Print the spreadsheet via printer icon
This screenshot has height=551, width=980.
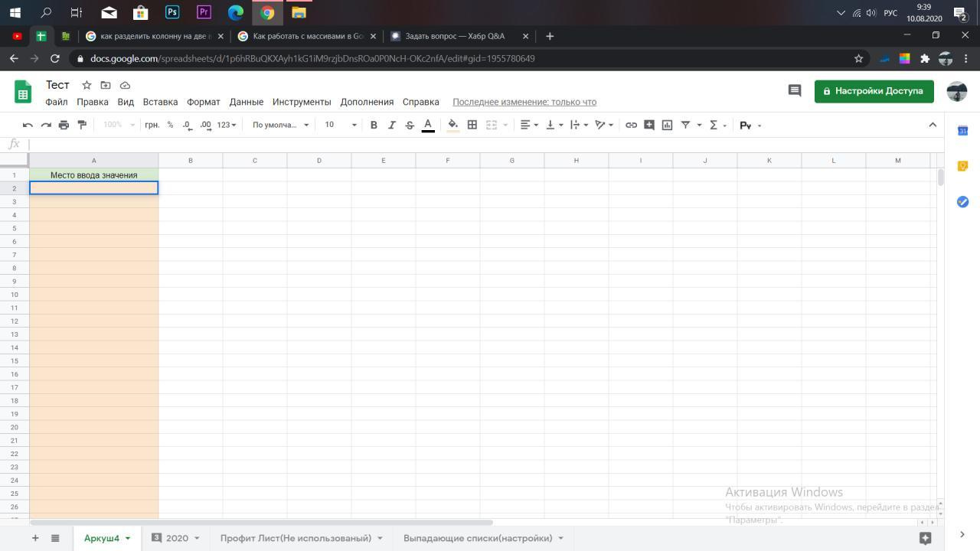click(64, 125)
